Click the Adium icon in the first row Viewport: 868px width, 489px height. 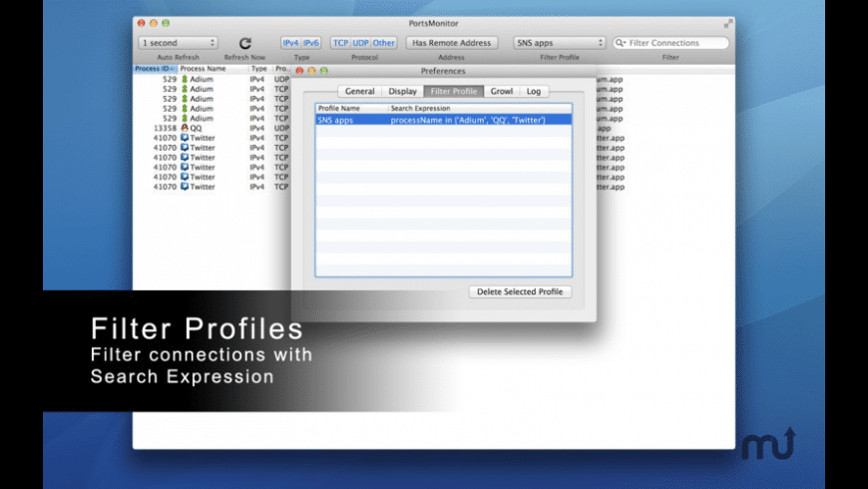(185, 79)
